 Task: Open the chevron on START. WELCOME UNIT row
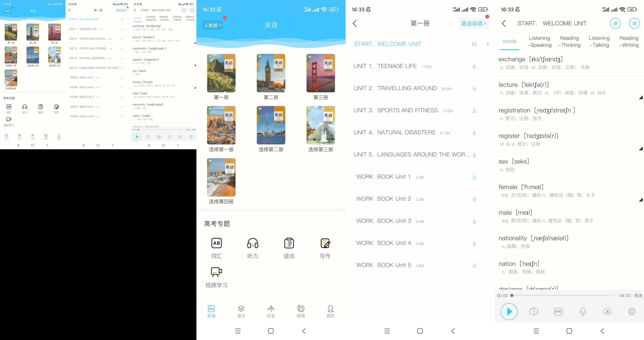pos(488,44)
